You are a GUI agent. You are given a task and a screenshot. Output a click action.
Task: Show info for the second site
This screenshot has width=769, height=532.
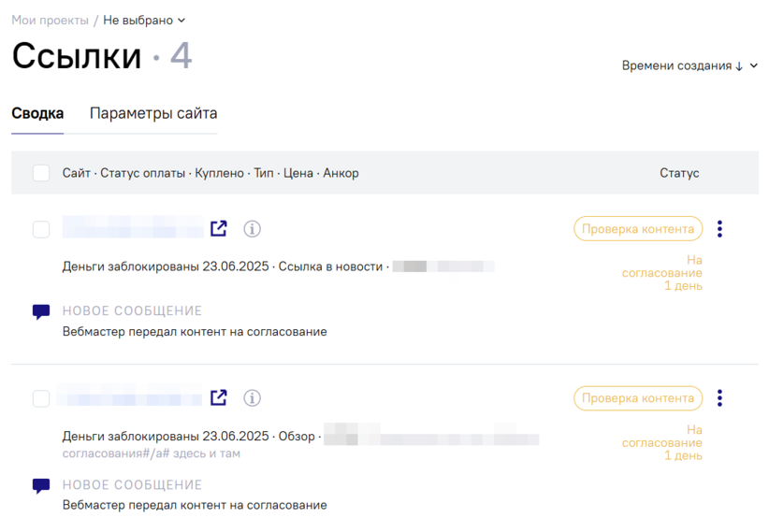click(x=252, y=398)
